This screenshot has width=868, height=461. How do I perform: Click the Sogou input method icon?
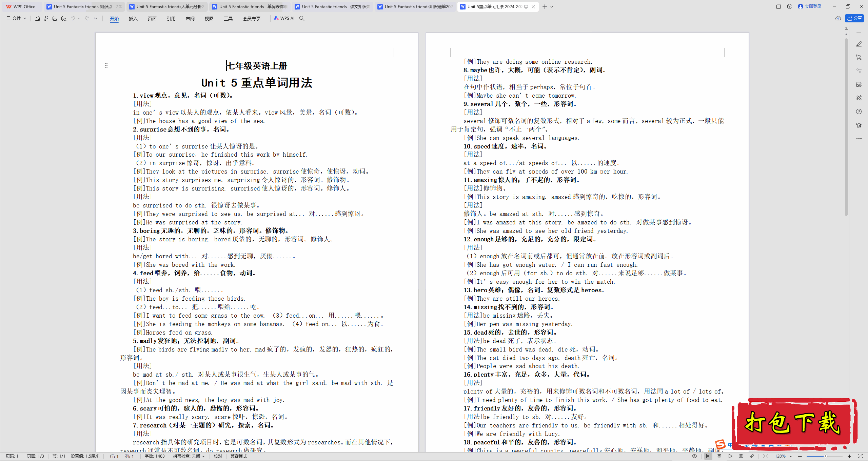[720, 444]
